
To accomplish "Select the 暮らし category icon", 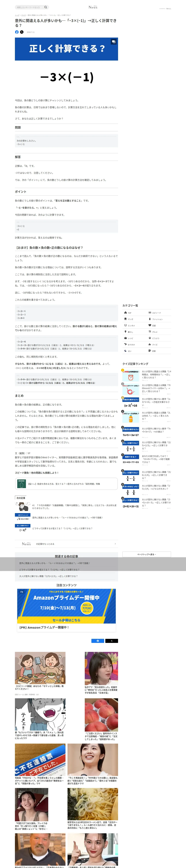I will pos(126,332).
